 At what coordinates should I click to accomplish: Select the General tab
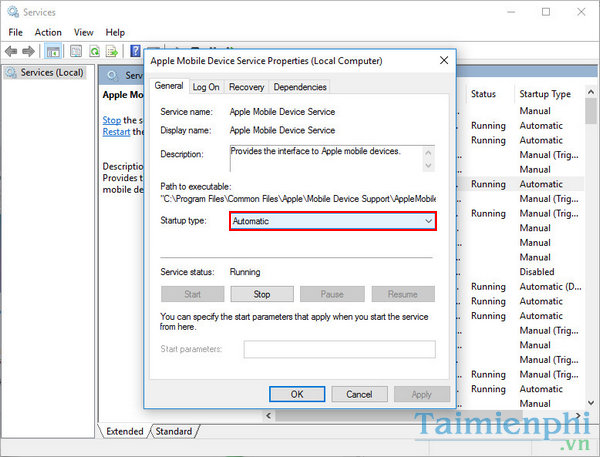(x=169, y=86)
